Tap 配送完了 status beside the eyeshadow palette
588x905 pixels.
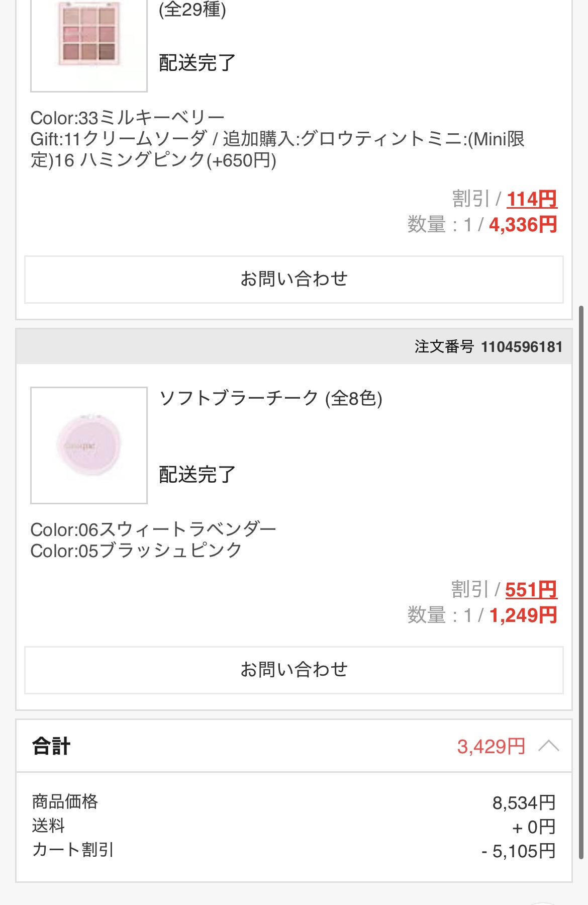(x=197, y=63)
